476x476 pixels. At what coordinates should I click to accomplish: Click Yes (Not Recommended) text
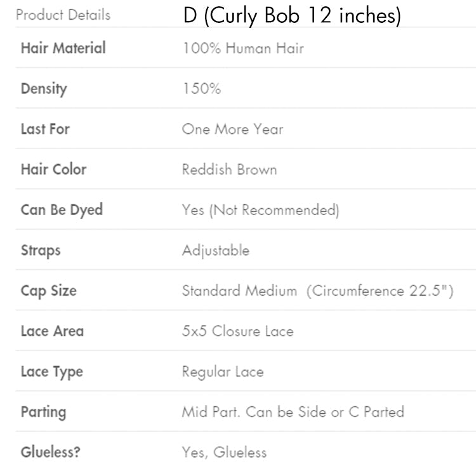(x=260, y=210)
